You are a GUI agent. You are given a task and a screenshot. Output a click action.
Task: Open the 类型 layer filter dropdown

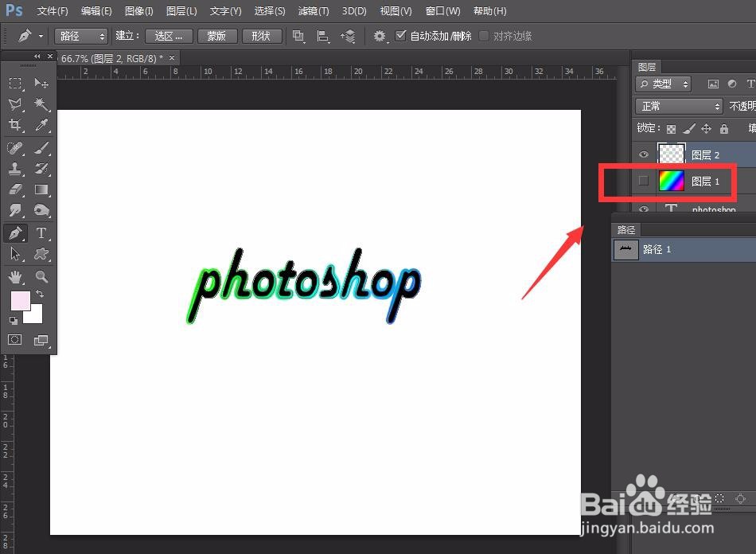(663, 84)
